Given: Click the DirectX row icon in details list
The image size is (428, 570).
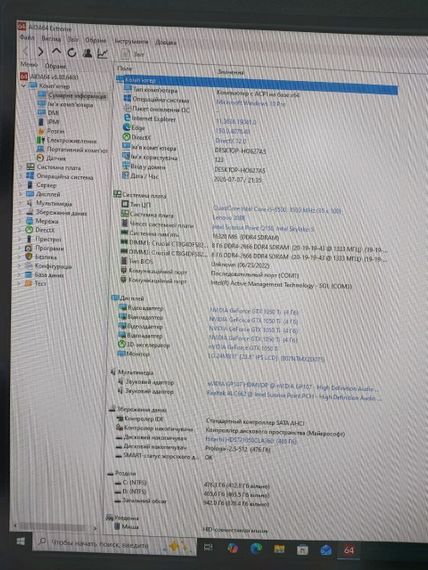Looking at the screenshot, I should pos(127,137).
